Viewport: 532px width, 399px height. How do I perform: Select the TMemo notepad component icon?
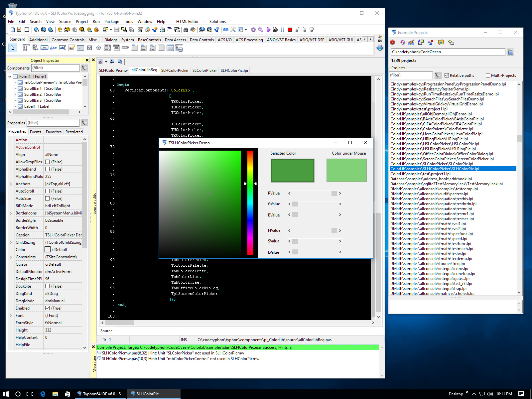click(x=71, y=48)
